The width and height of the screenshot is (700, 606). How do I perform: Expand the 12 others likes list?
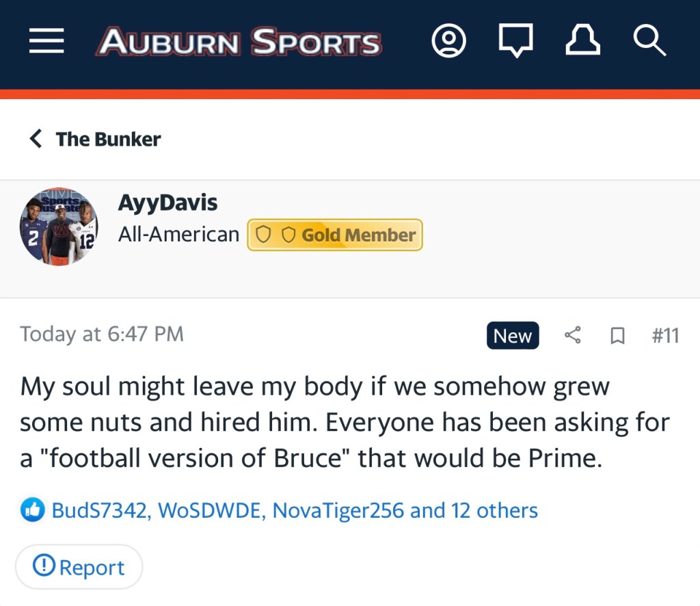click(494, 510)
